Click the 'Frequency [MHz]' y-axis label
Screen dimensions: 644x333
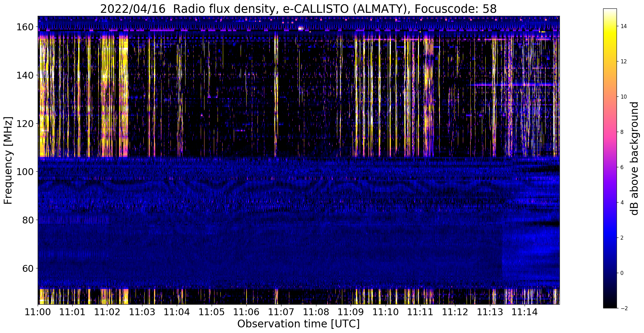pyautogui.click(x=8, y=160)
